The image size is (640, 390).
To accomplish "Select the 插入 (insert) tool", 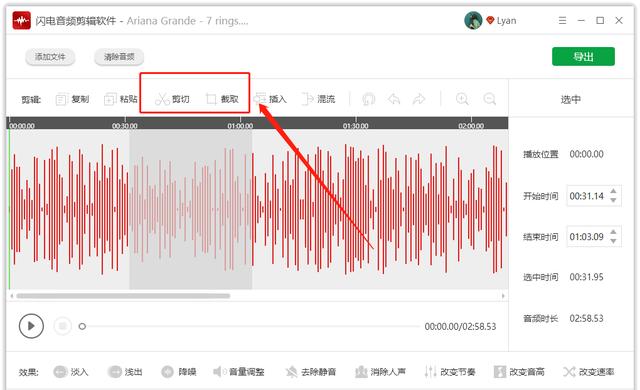I will tap(270, 99).
